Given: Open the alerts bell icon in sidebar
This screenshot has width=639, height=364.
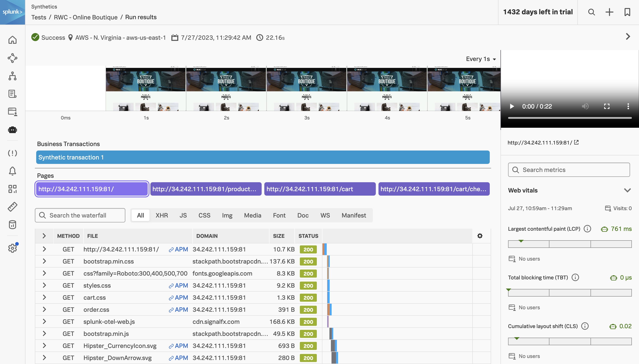Looking at the screenshot, I should (x=12, y=171).
